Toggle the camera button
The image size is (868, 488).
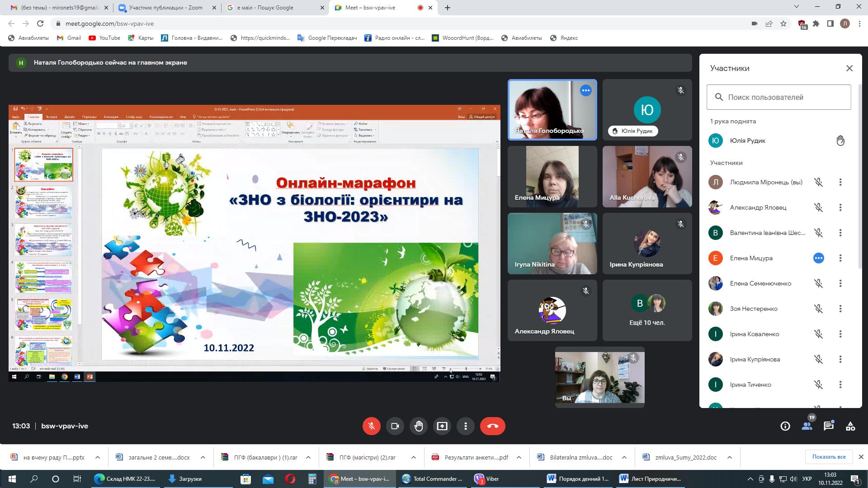click(395, 426)
